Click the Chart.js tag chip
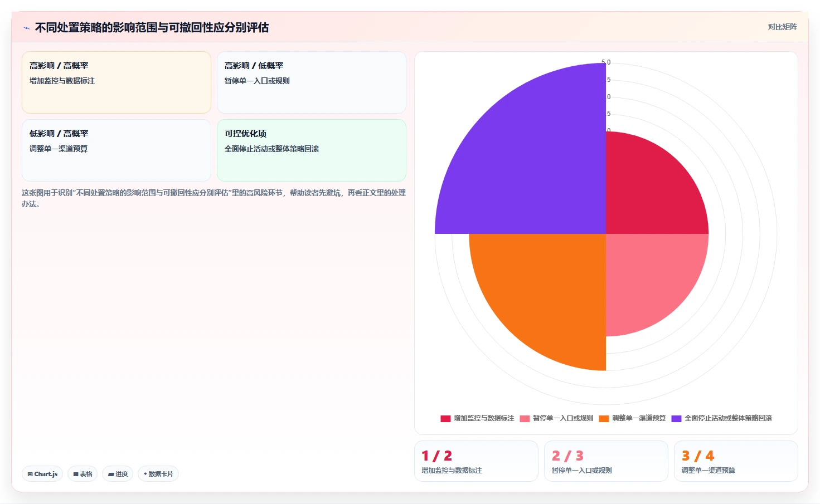 click(42, 474)
